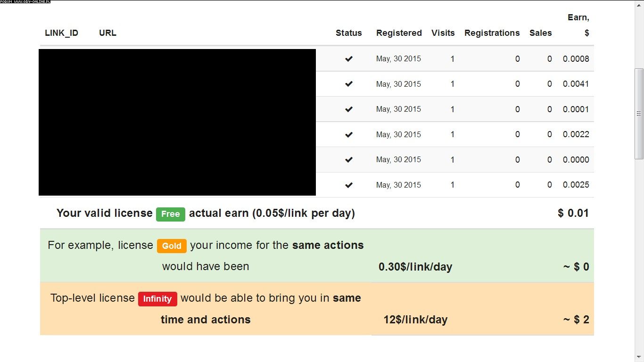Click the status checkmark in the 0.0025 row

pos(349,185)
